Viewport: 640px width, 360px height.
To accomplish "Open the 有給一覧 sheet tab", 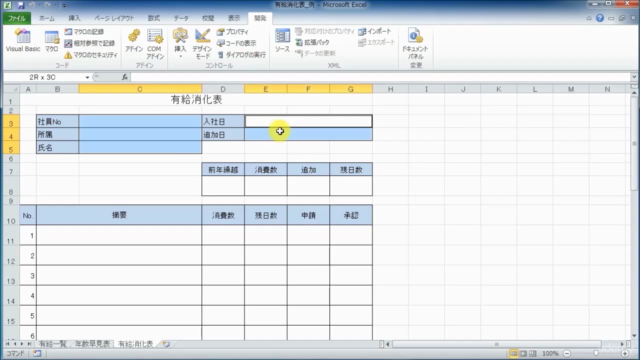I will 53,344.
